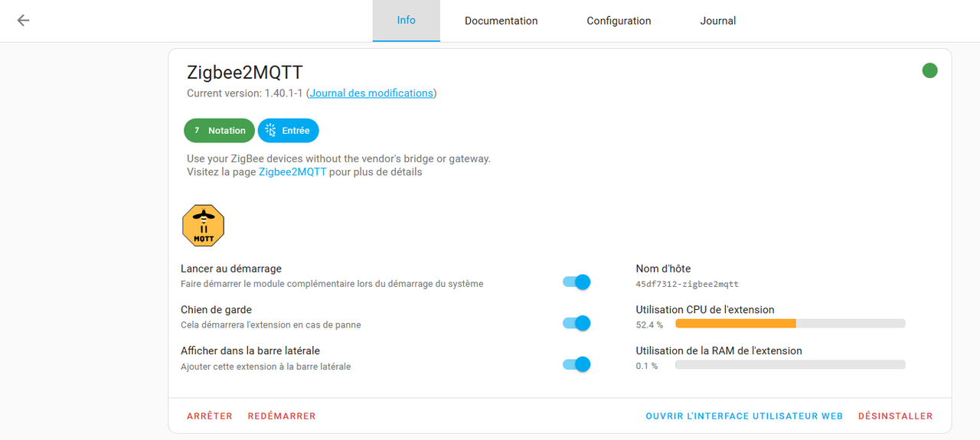Viewport: 980px width, 440px height.
Task: Open Journal des modifications changelog link
Action: click(371, 93)
